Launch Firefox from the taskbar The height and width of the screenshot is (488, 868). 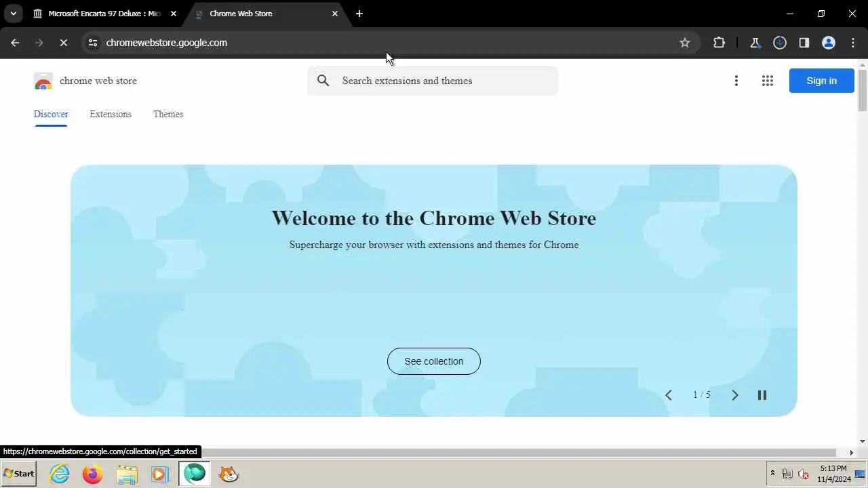pos(93,474)
